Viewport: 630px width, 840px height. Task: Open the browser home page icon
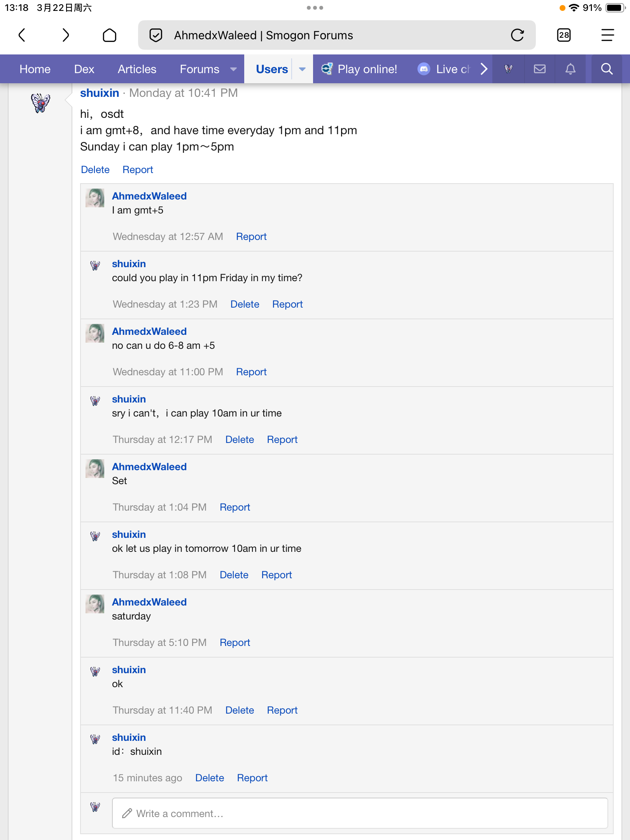[110, 35]
